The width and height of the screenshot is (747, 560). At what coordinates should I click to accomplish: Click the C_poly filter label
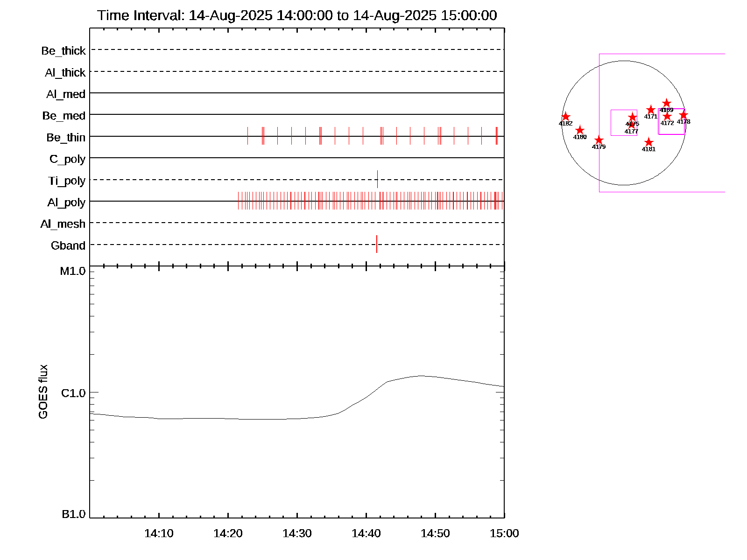click(x=67, y=159)
